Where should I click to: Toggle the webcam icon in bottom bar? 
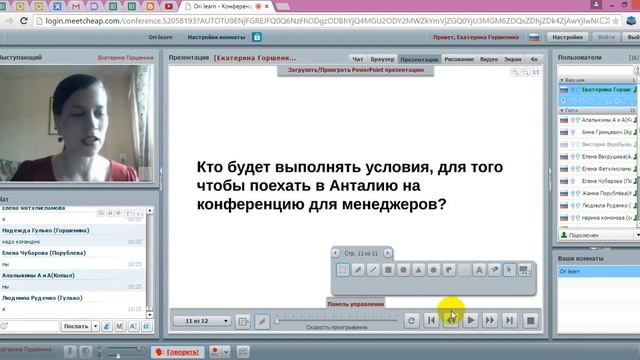[85, 351]
